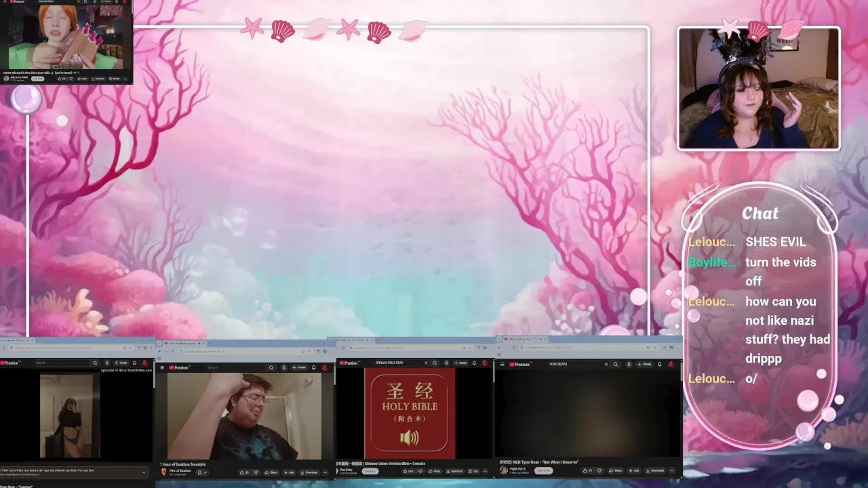Screen dimensions: 868x488
Task: Open Create dropdown in beatbox freestyle window
Action: coord(299,367)
